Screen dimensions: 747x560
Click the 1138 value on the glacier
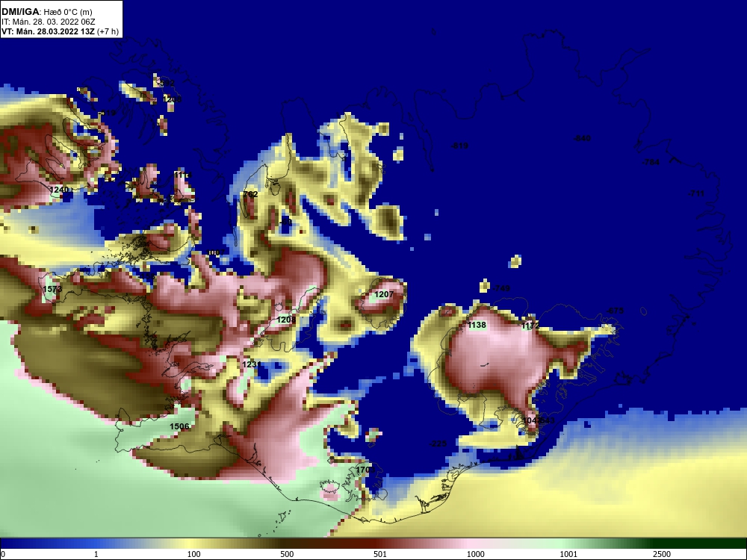477,326
